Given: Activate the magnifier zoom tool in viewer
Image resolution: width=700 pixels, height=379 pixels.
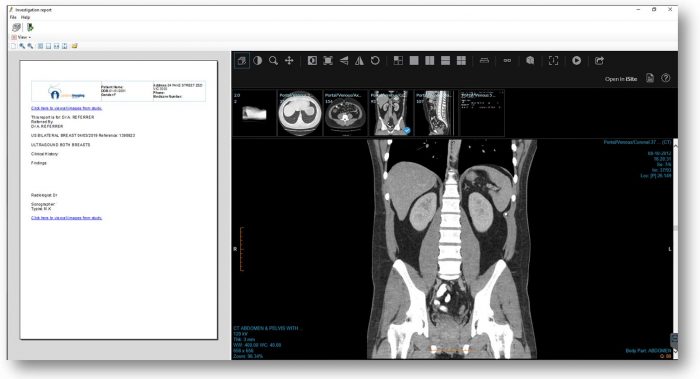Looking at the screenshot, I should click(273, 60).
